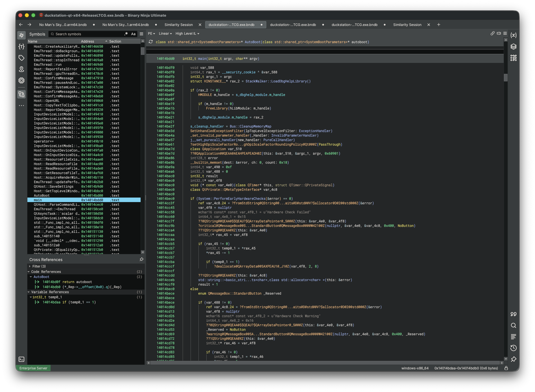Open the history clock icon in right sidebar
This screenshot has height=392, width=535.
(514, 348)
